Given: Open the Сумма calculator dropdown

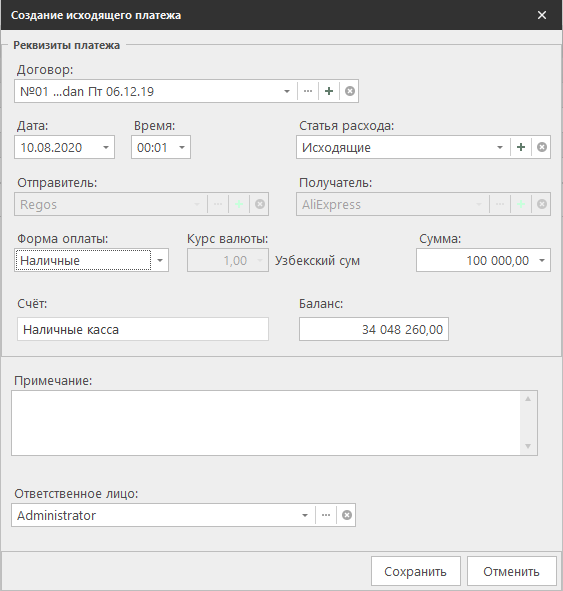Looking at the screenshot, I should [542, 260].
